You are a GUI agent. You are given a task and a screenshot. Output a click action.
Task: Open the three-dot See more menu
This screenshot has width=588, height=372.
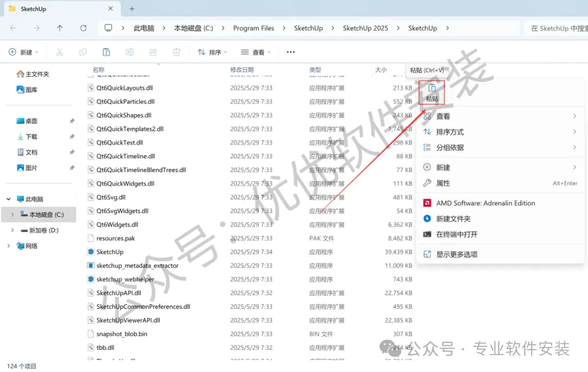click(x=291, y=52)
